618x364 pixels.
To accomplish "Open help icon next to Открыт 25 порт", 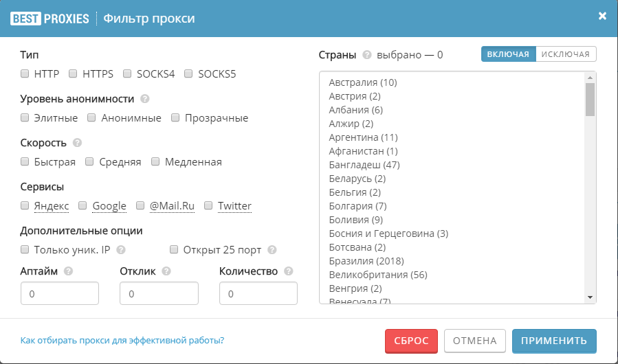I will (272, 250).
